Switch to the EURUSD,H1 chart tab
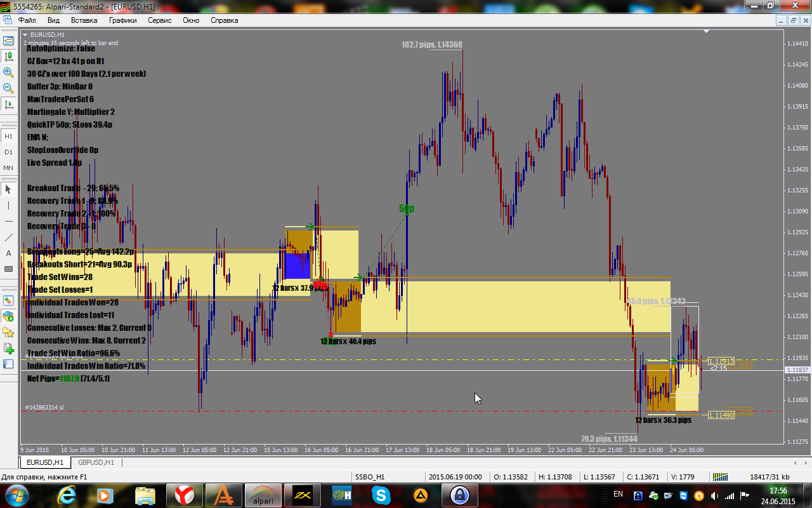Viewport: 812px width, 508px height. tap(45, 462)
